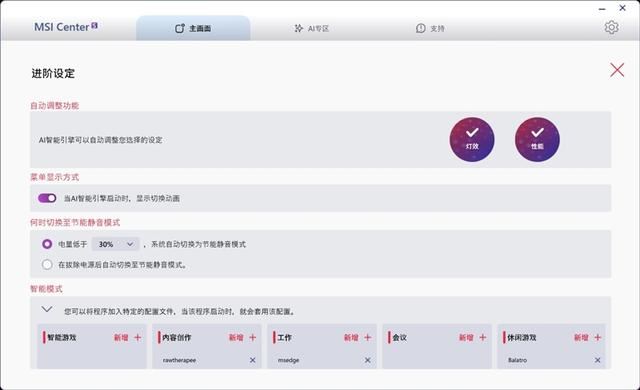Toggle the 性能 auto-adjust round button
The height and width of the screenshot is (390, 640).
537,140
